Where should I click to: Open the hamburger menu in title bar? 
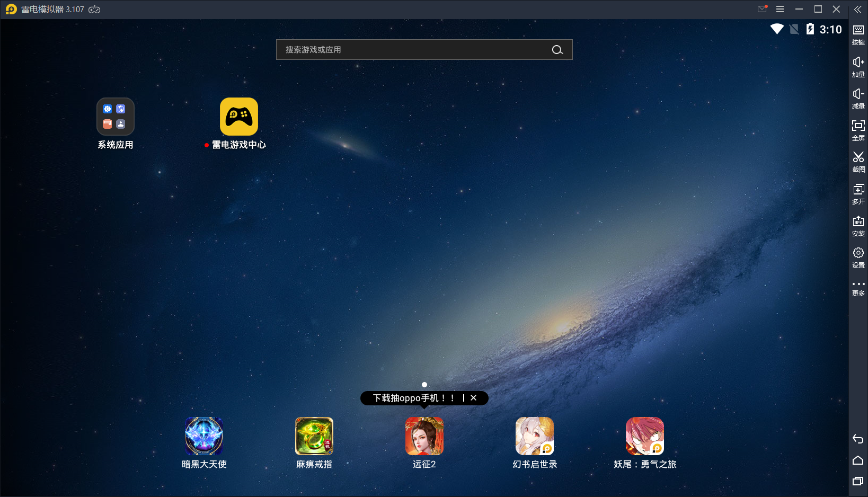coord(780,9)
